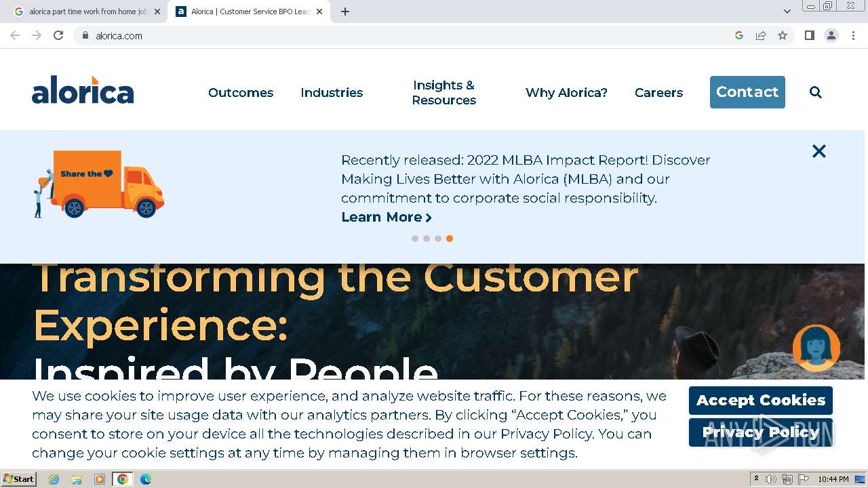Click the Transforming the Customer Experience headline

coord(336,302)
